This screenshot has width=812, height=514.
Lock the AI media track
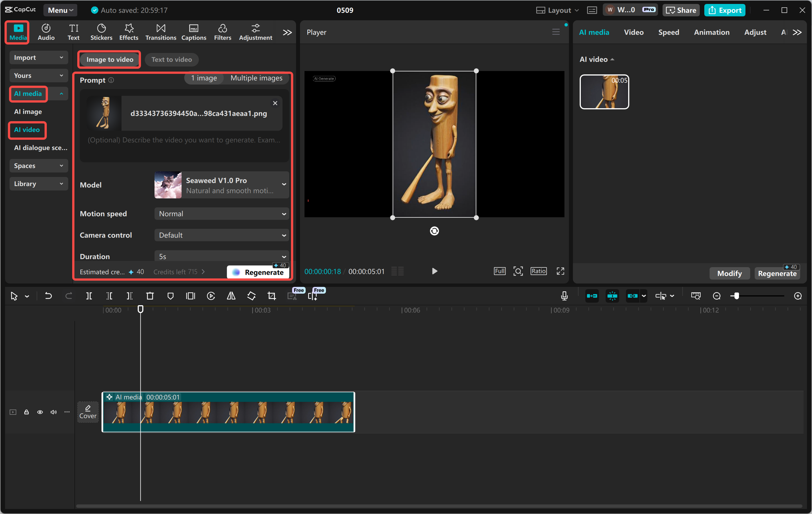pos(26,412)
